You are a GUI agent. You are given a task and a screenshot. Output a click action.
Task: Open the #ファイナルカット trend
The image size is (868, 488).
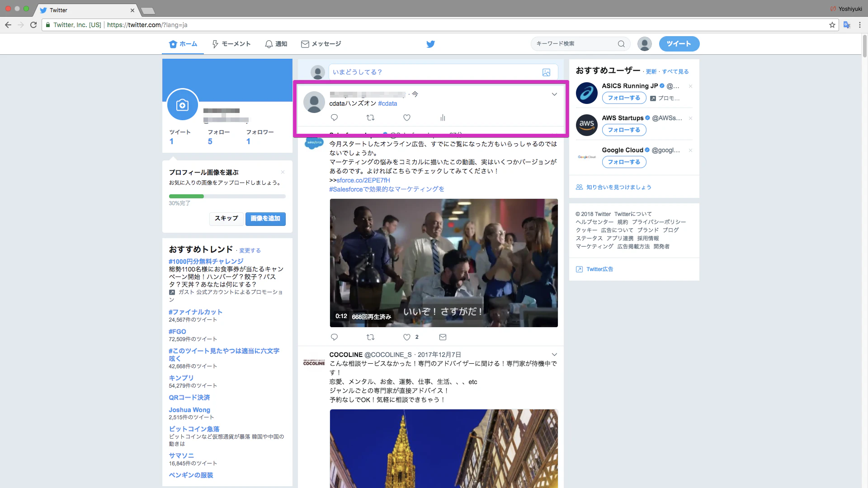click(x=195, y=312)
